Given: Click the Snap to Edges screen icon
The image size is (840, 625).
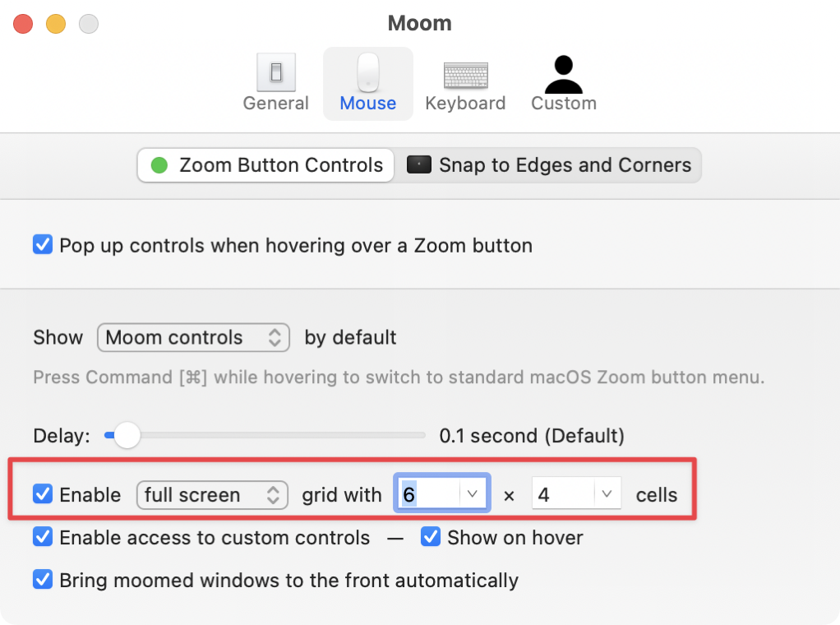Looking at the screenshot, I should 419,165.
